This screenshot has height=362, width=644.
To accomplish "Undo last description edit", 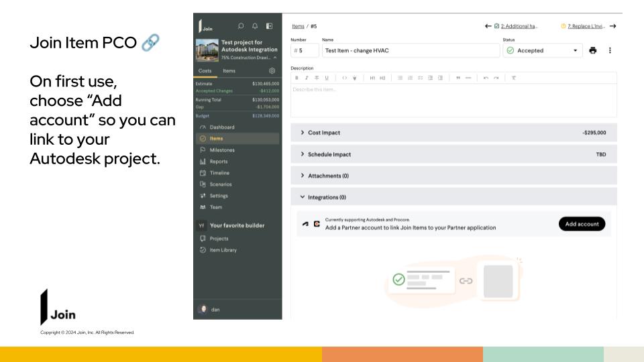I will click(x=486, y=78).
